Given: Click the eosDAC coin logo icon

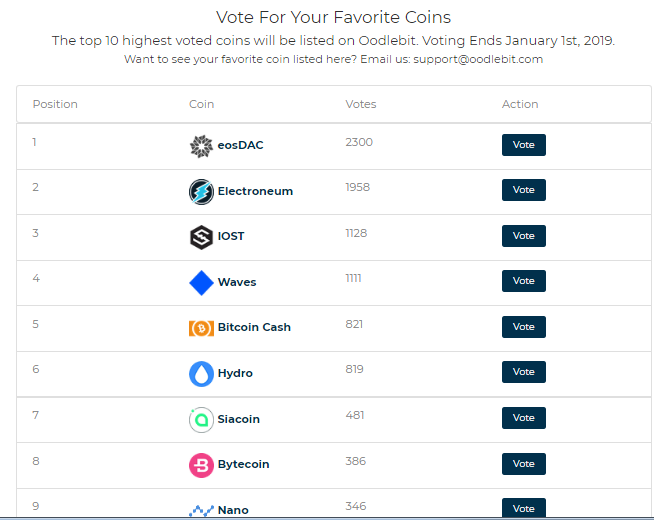Looking at the screenshot, I should tap(201, 146).
